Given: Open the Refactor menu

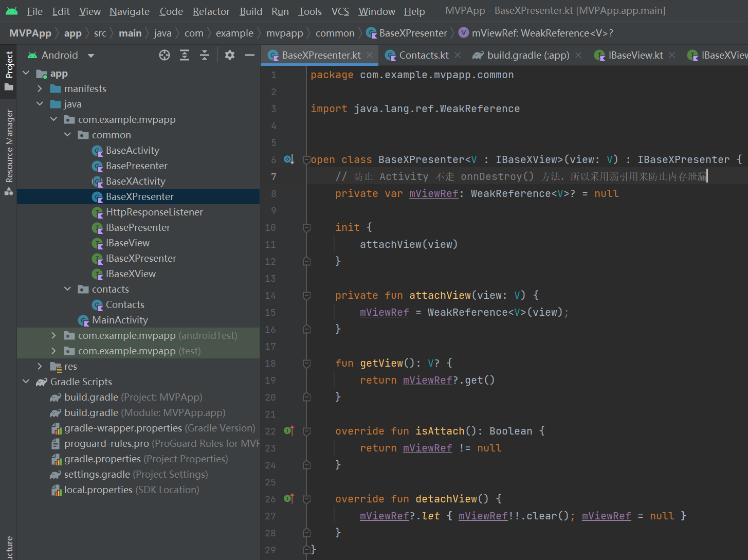Looking at the screenshot, I should pyautogui.click(x=211, y=11).
